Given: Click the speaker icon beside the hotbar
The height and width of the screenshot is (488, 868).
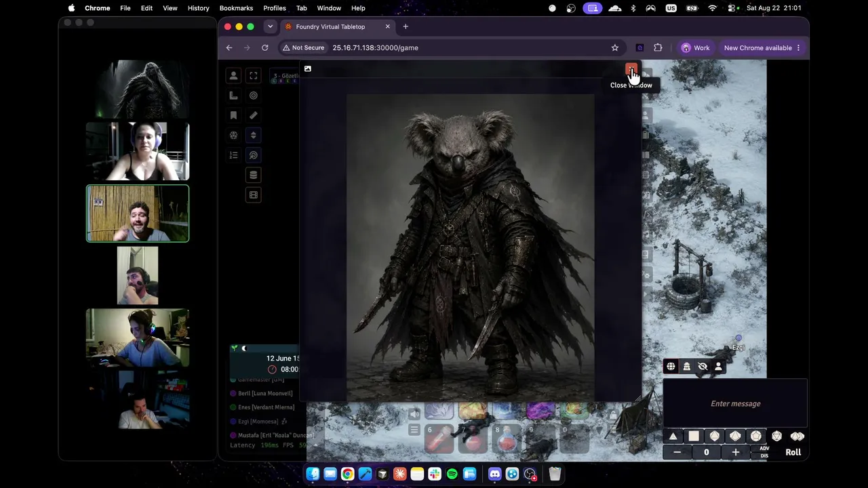Looking at the screenshot, I should point(414,413).
